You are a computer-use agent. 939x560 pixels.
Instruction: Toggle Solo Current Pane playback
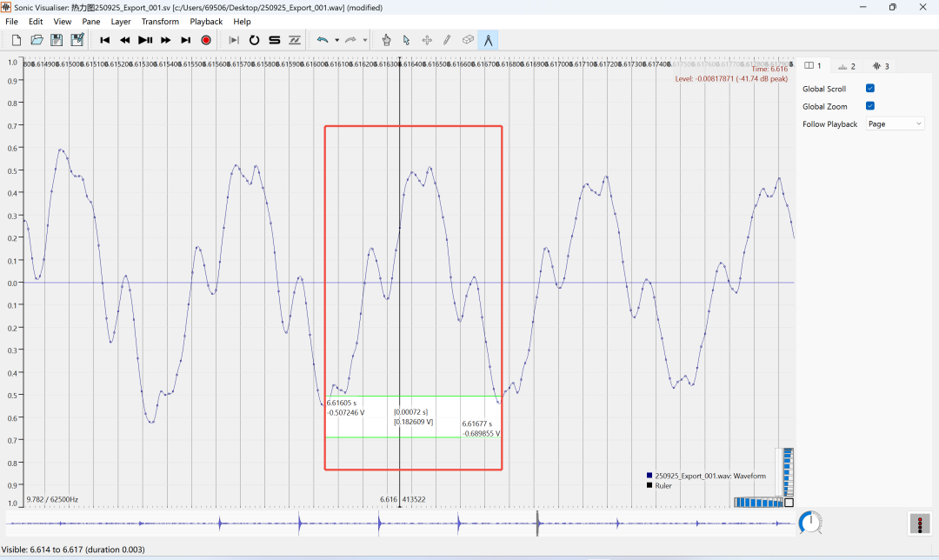pos(274,40)
